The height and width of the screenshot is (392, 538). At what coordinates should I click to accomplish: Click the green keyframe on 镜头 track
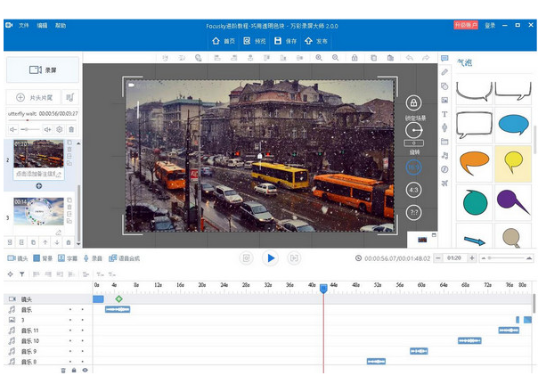pos(118,299)
